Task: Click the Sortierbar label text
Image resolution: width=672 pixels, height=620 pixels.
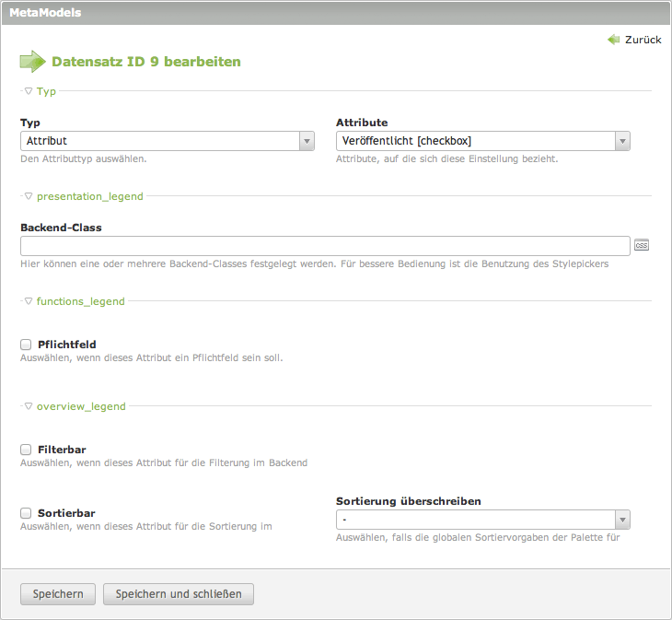Action: click(x=66, y=513)
